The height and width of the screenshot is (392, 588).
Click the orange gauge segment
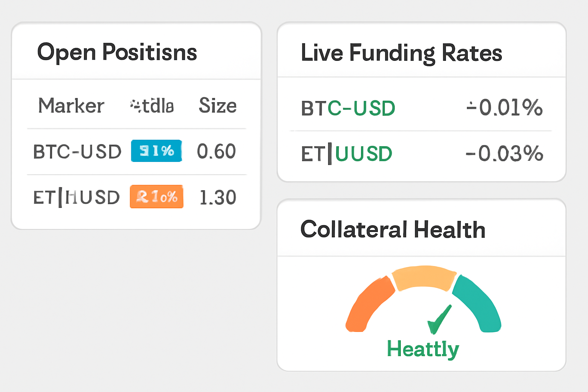click(x=369, y=304)
